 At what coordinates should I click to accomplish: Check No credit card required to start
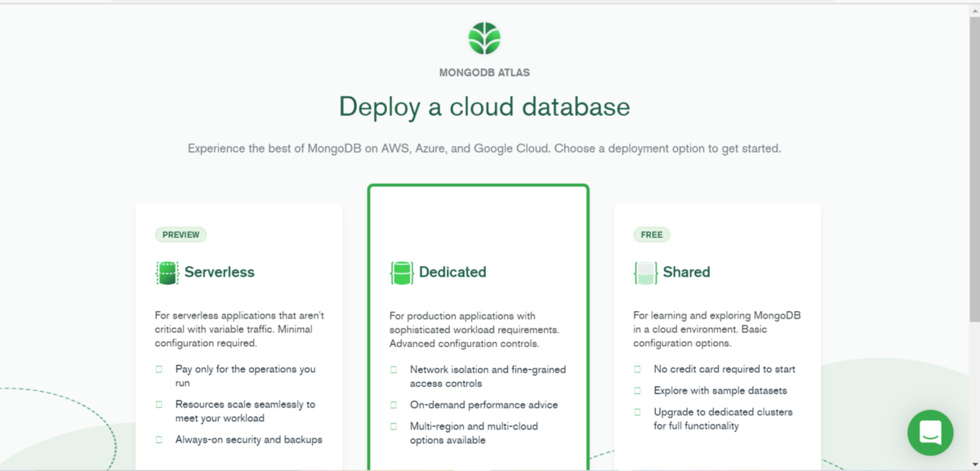point(636,369)
